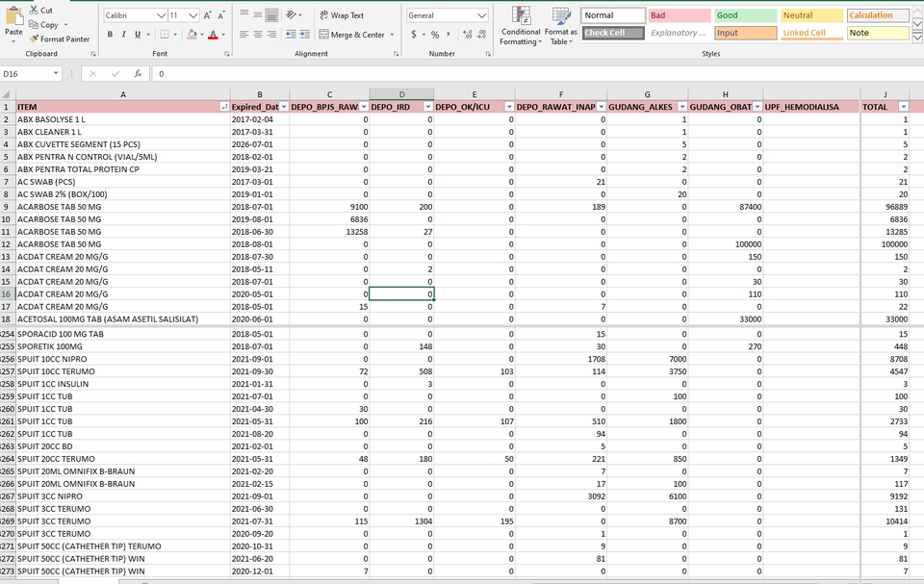Screen dimensions: 924x584
Task: Click the Insert Function fx icon
Action: coord(138,74)
